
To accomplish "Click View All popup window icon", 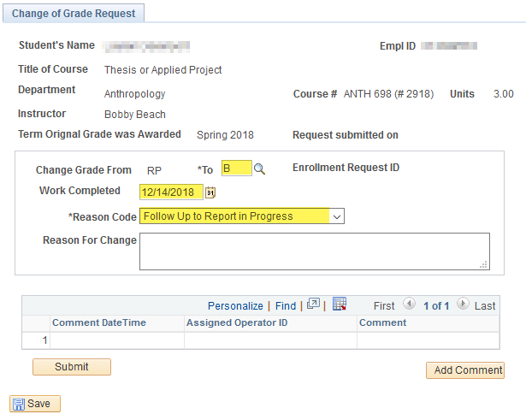I will coord(313,304).
